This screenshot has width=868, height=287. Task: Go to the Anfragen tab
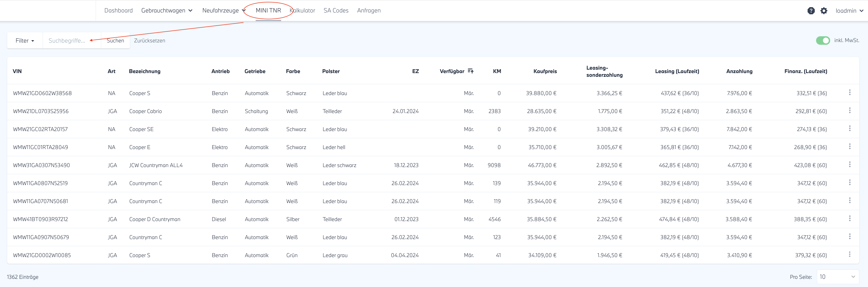click(x=369, y=10)
